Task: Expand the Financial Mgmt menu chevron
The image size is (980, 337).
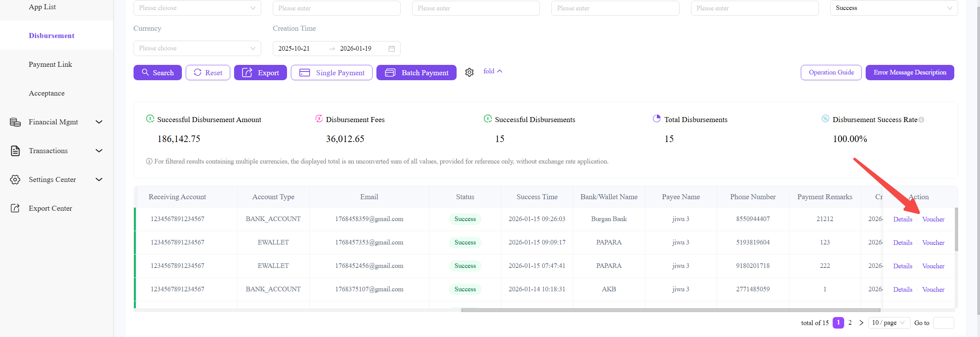Action: 99,122
